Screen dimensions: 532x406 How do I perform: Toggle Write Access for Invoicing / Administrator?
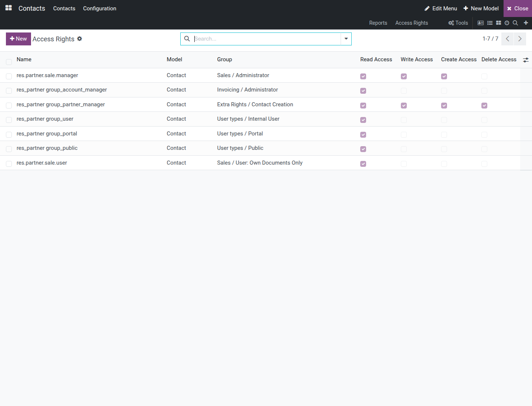pos(404,91)
